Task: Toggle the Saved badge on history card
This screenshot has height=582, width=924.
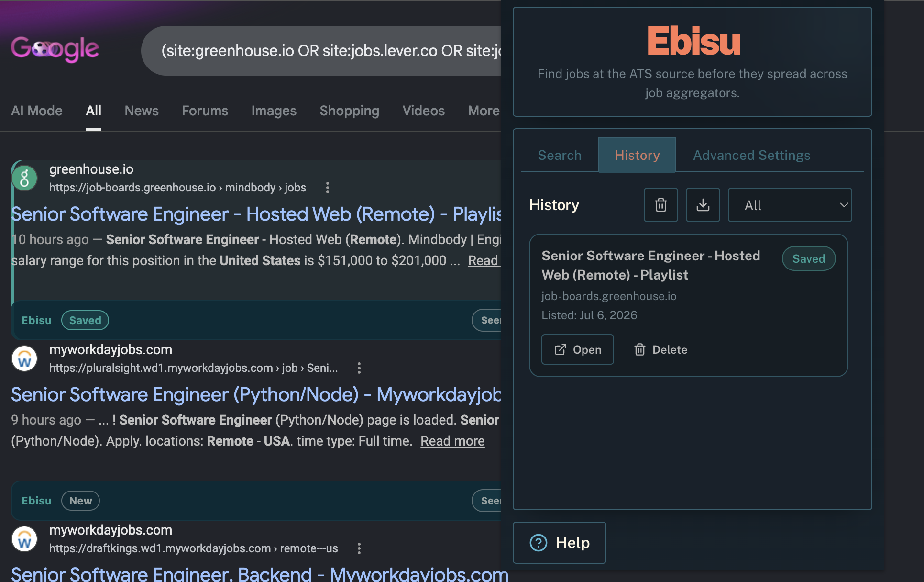Action: [809, 258]
